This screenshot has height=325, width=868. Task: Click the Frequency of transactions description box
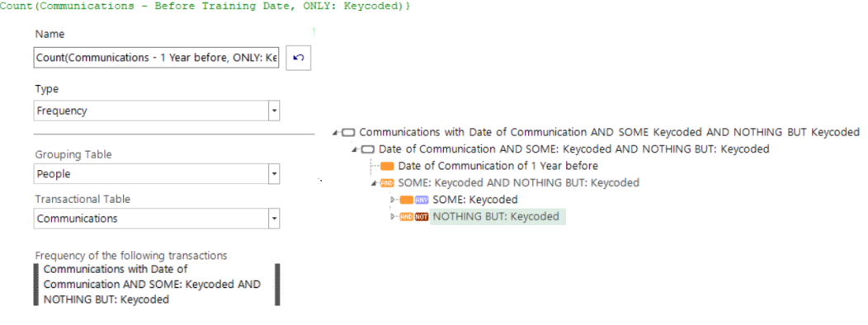(157, 284)
